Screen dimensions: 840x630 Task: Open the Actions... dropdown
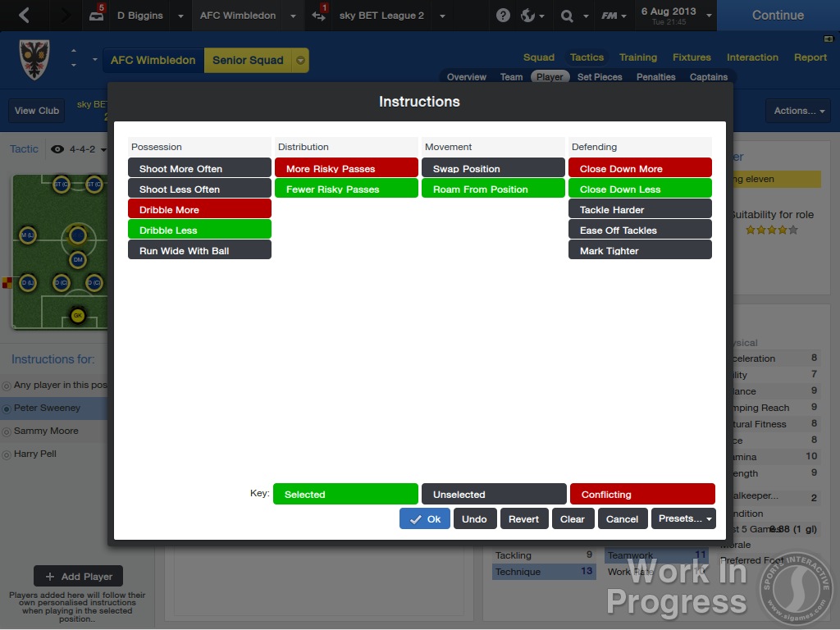coord(797,110)
